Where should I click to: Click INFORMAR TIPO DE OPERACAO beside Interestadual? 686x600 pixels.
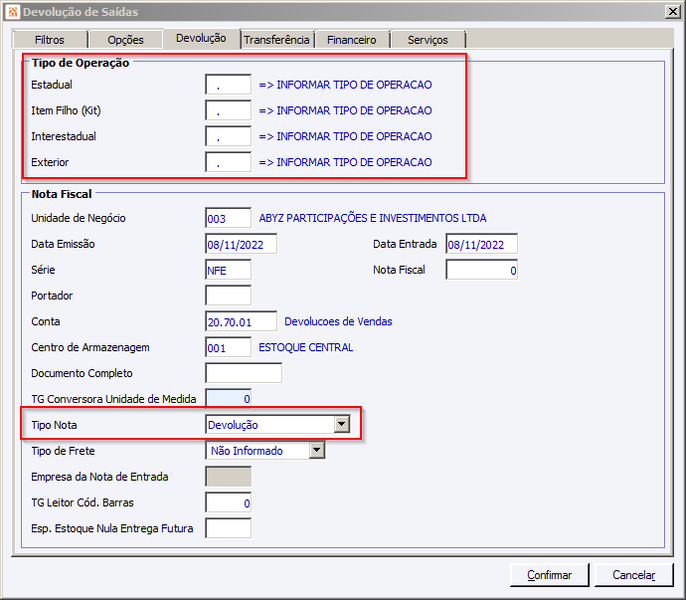354,137
